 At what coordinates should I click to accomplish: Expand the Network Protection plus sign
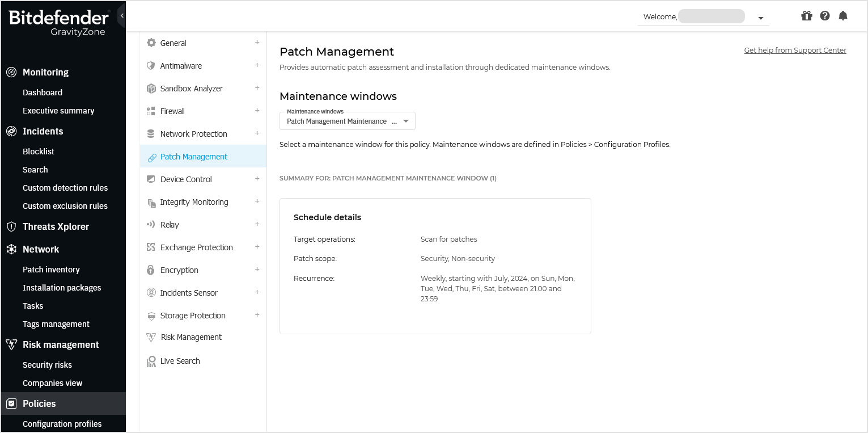(x=257, y=133)
